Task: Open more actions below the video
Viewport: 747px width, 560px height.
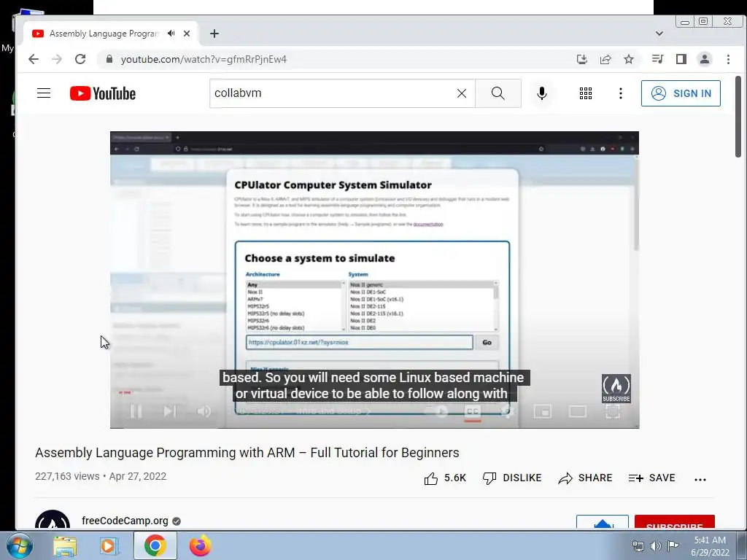Action: pyautogui.click(x=700, y=480)
